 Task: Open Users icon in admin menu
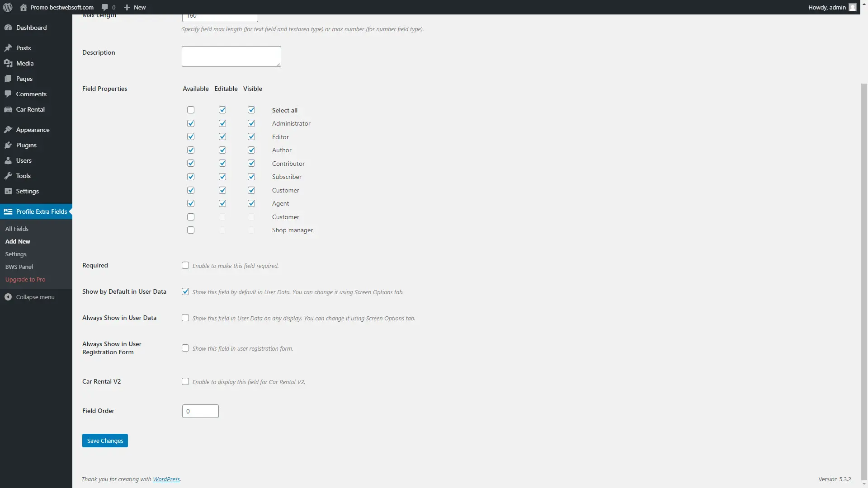[9, 160]
